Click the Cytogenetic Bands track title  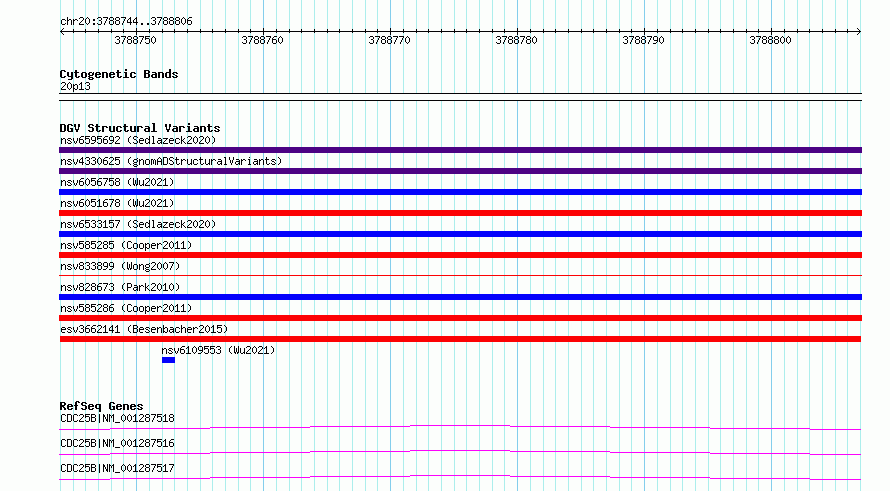point(119,74)
